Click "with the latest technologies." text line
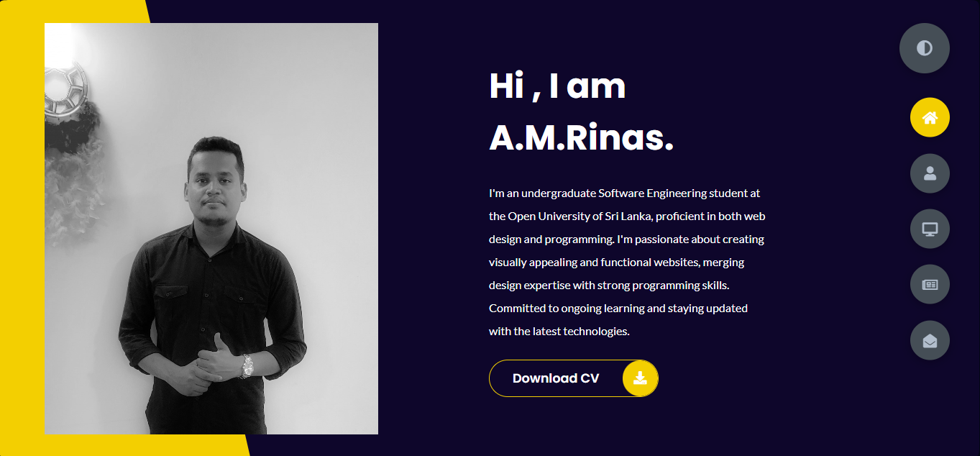Screen dimensions: 980x456 (559, 332)
